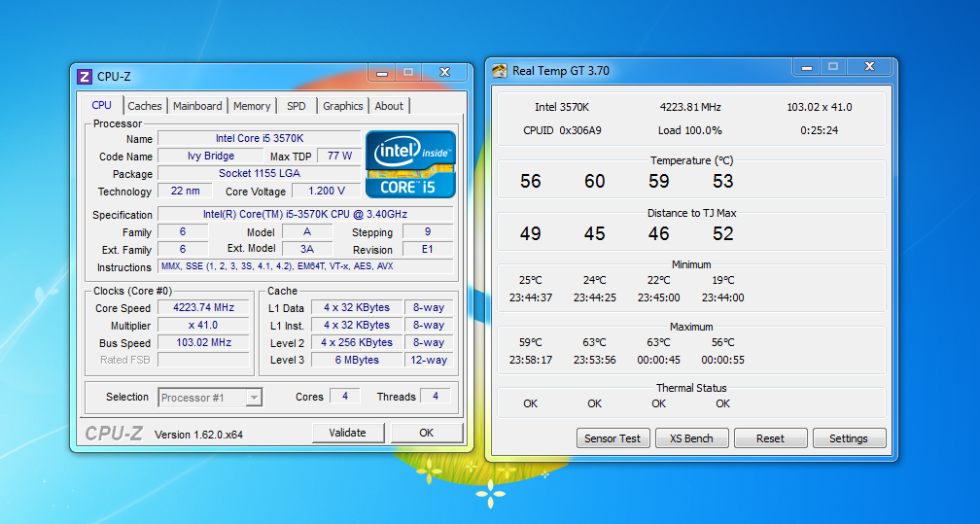
Task: Click the '4223.81 MHz' reading in Real Temp
Action: point(690,107)
